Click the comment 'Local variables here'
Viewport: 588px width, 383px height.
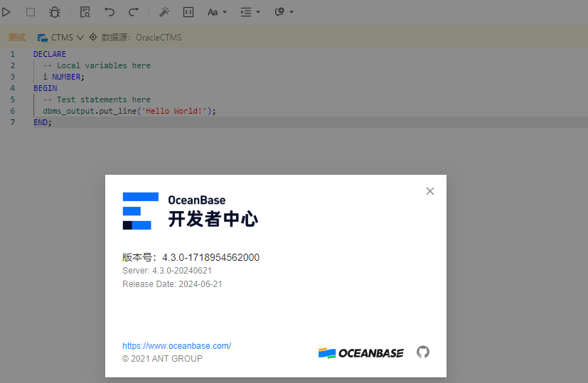[x=97, y=65]
